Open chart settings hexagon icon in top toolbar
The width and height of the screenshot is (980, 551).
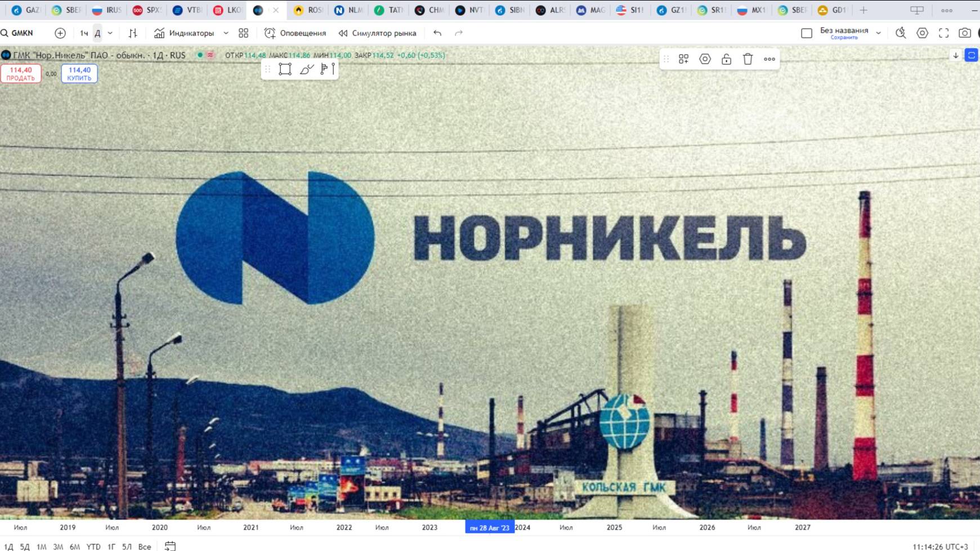(x=923, y=33)
